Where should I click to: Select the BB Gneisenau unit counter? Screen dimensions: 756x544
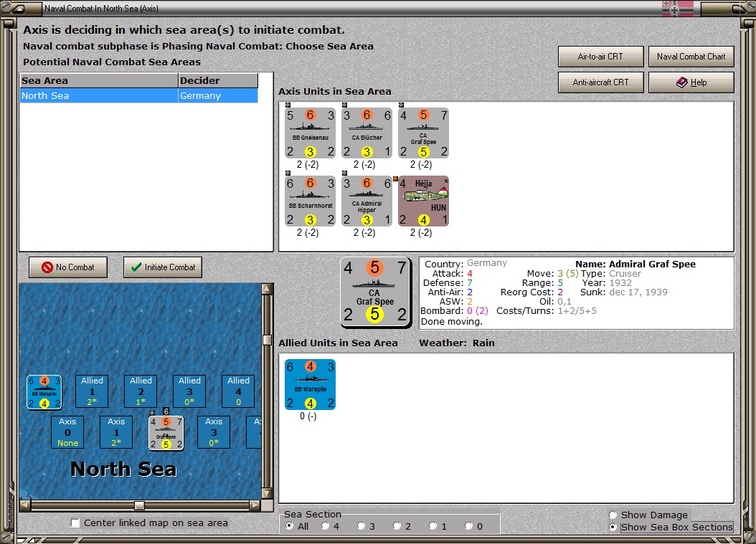pyautogui.click(x=310, y=133)
